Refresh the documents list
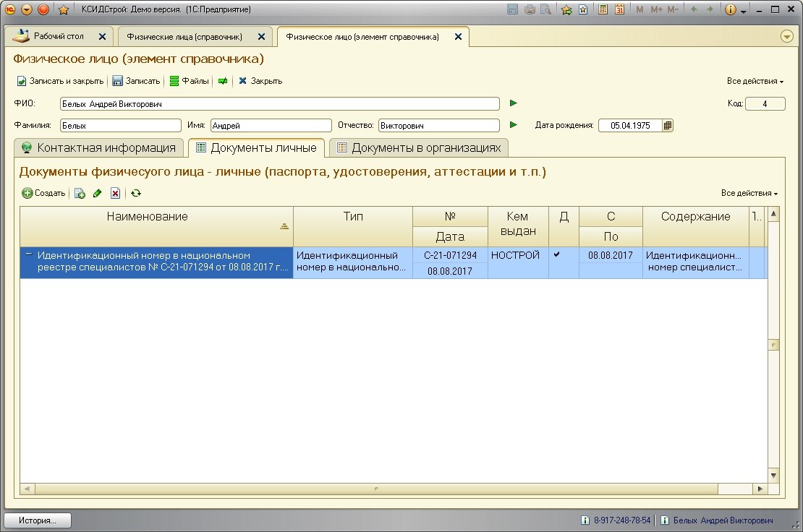 point(135,193)
